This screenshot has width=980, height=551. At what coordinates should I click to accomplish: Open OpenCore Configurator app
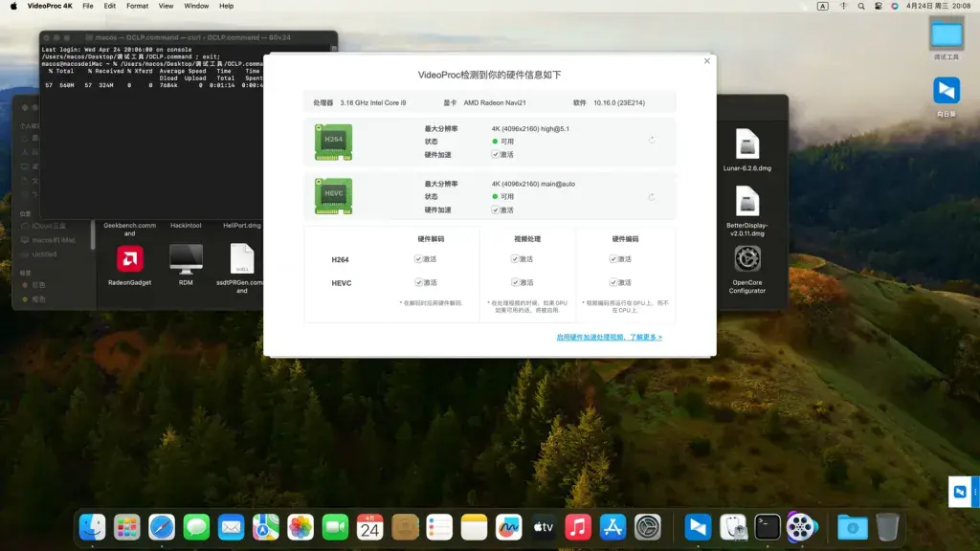click(746, 258)
